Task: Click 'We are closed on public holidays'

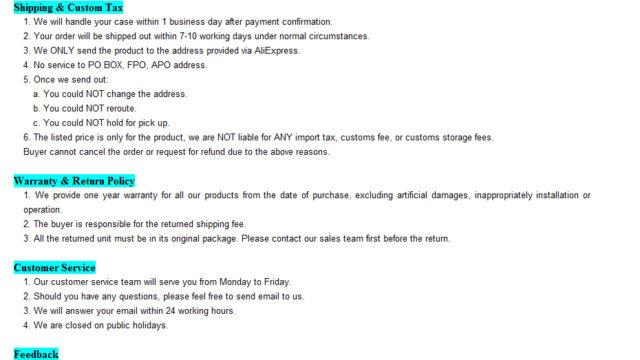Action: 95,325
